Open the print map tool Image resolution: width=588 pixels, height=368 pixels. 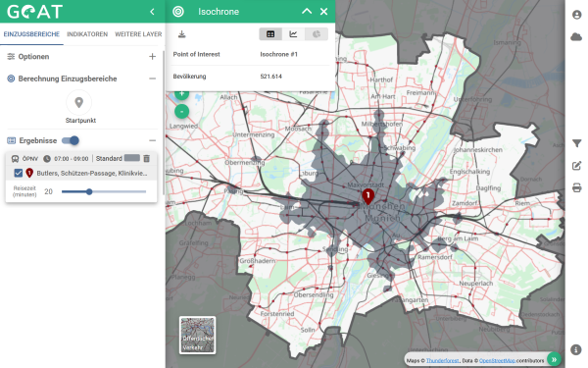click(x=577, y=187)
